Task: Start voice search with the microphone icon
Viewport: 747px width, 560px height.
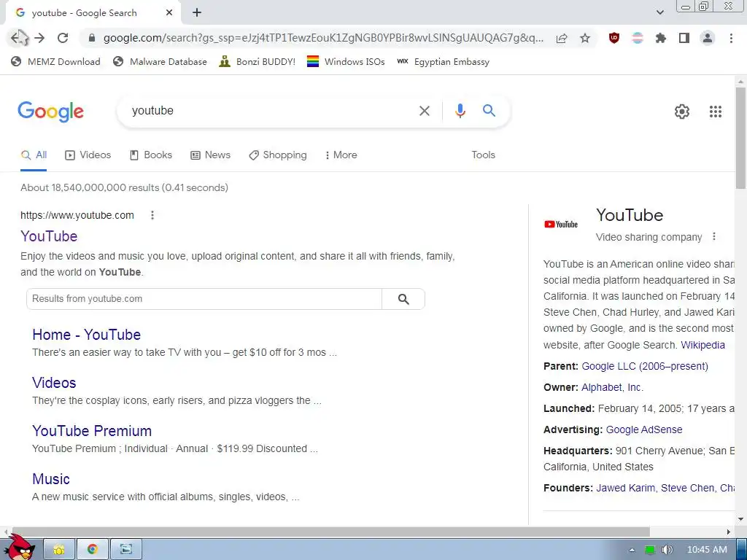Action: pyautogui.click(x=460, y=111)
